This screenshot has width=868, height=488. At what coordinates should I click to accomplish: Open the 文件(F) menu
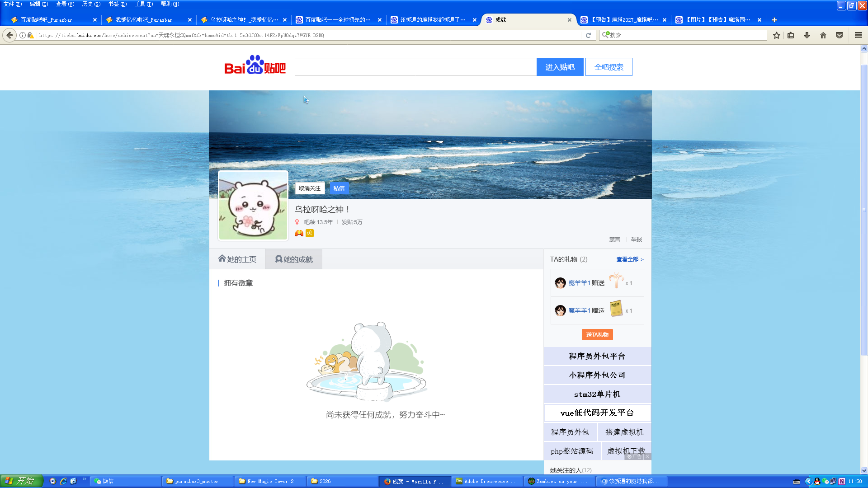click(12, 4)
